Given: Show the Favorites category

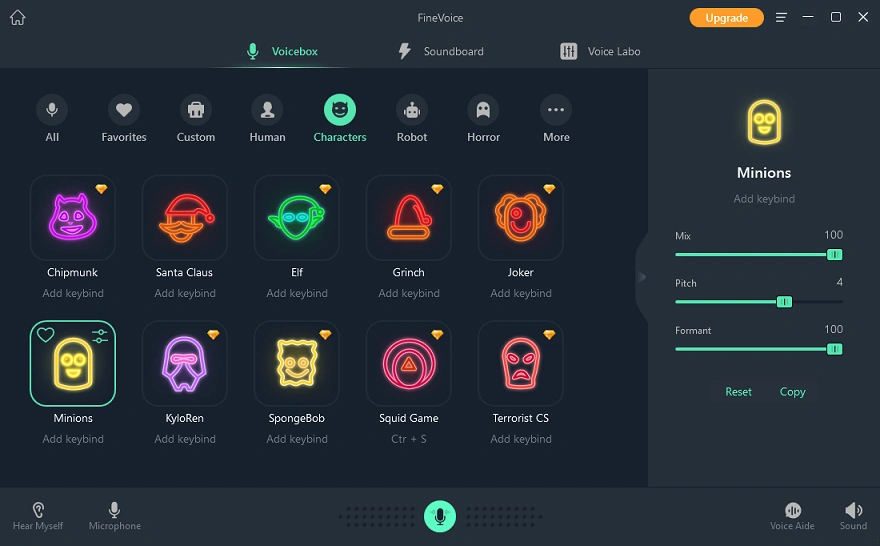Looking at the screenshot, I should tap(124, 118).
